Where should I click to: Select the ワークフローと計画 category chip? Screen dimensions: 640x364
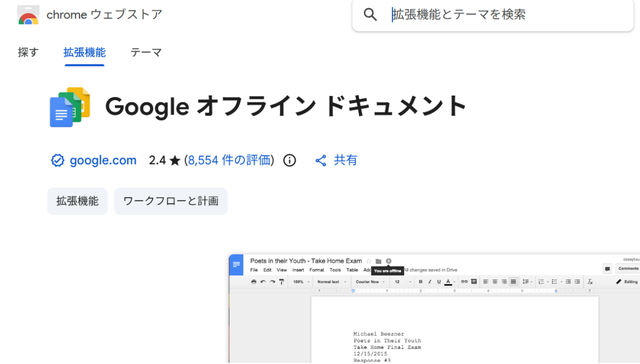pyautogui.click(x=171, y=201)
